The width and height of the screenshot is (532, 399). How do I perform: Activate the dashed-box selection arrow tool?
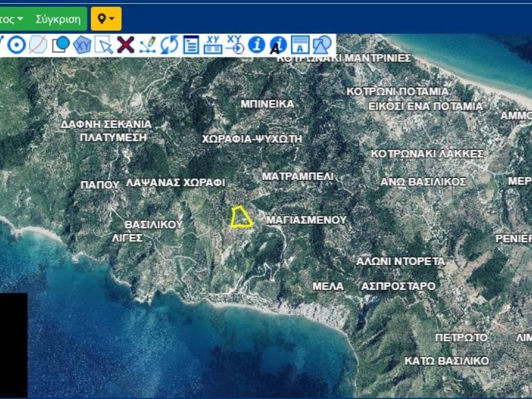(x=104, y=45)
